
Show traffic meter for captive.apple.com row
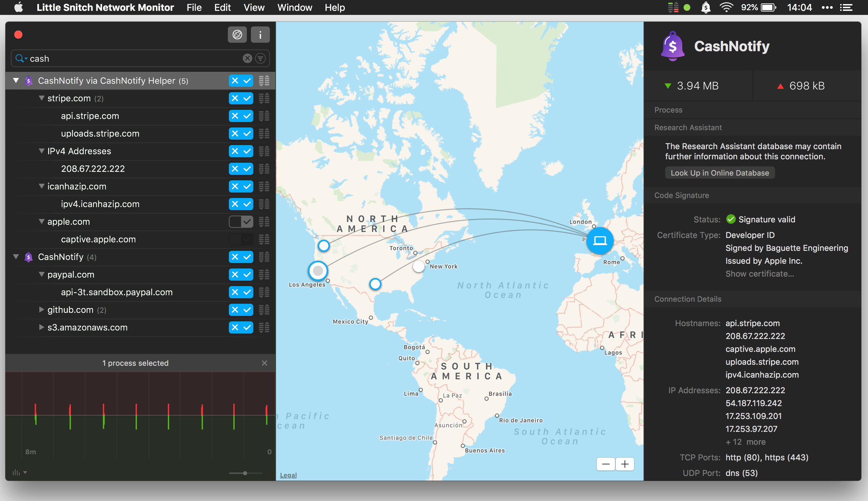click(264, 240)
